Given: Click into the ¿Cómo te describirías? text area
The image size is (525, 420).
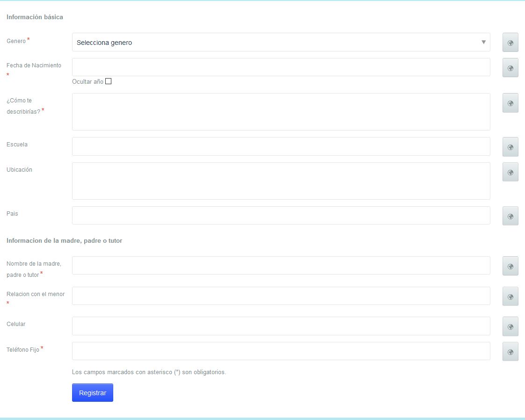Looking at the screenshot, I should (281, 112).
